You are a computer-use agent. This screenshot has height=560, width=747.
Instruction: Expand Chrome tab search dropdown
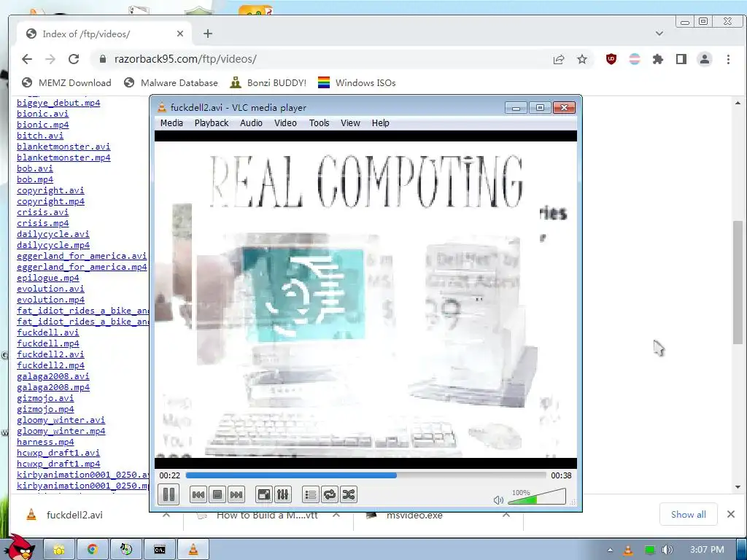pos(659,34)
